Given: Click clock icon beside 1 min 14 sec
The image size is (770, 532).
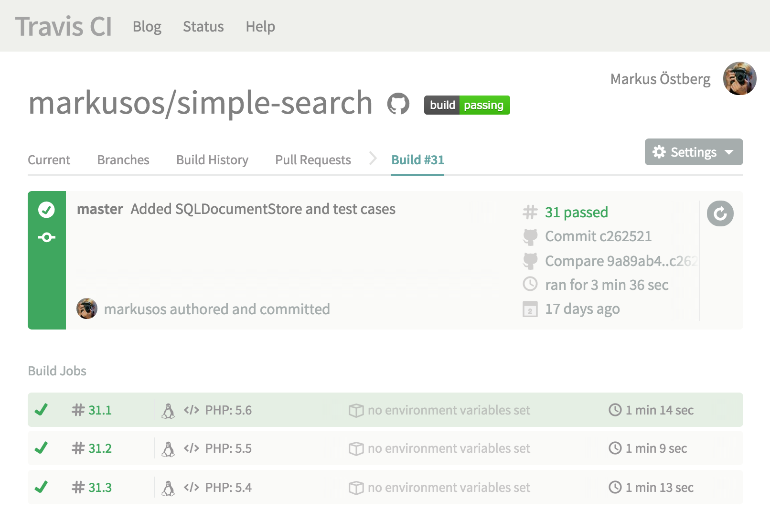Looking at the screenshot, I should point(615,410).
